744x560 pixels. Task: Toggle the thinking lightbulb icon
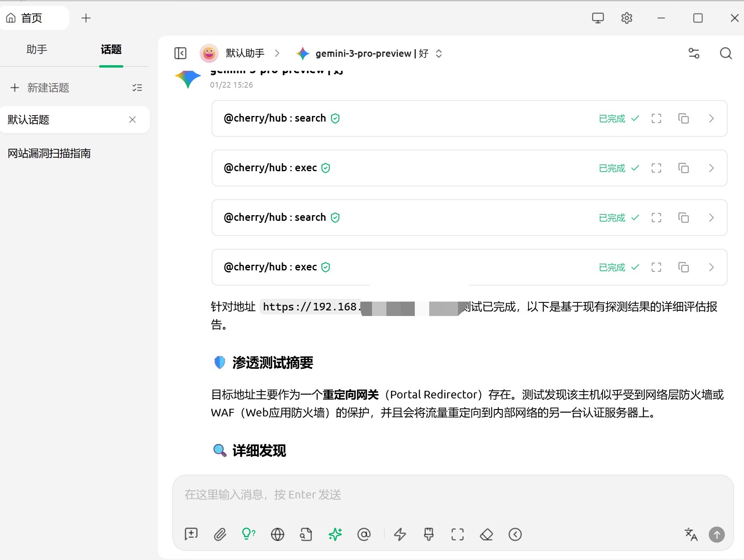(248, 534)
